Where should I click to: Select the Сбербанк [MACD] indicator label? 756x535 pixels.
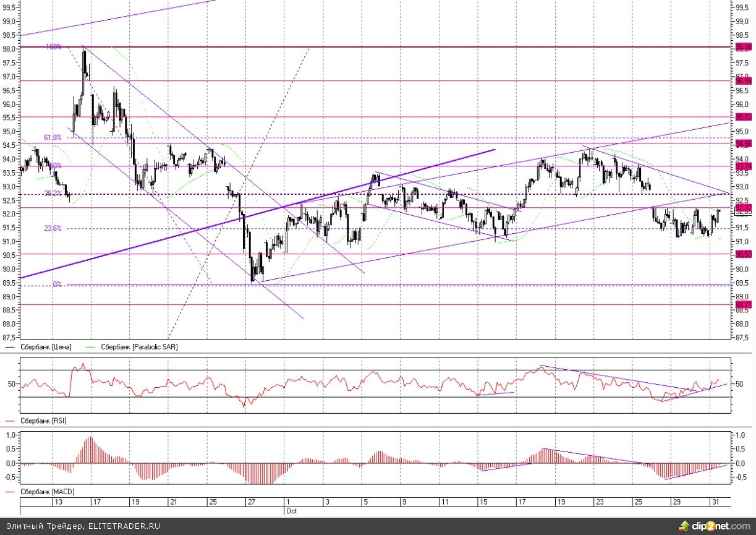pos(46,492)
